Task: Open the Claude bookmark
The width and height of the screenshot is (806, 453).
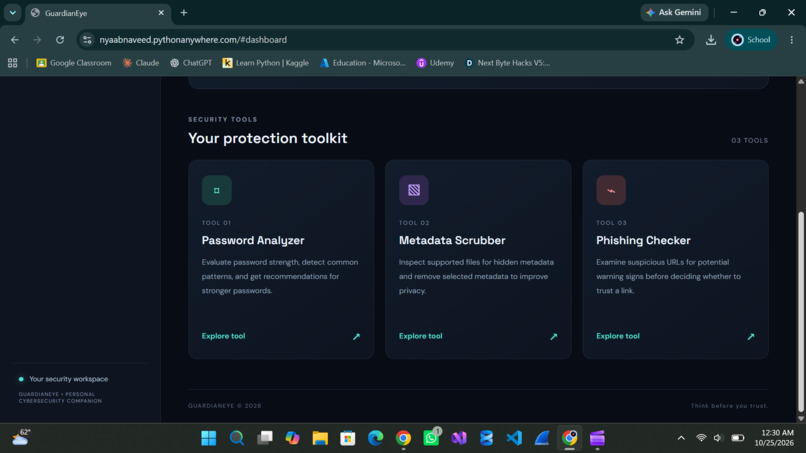Action: (x=141, y=63)
